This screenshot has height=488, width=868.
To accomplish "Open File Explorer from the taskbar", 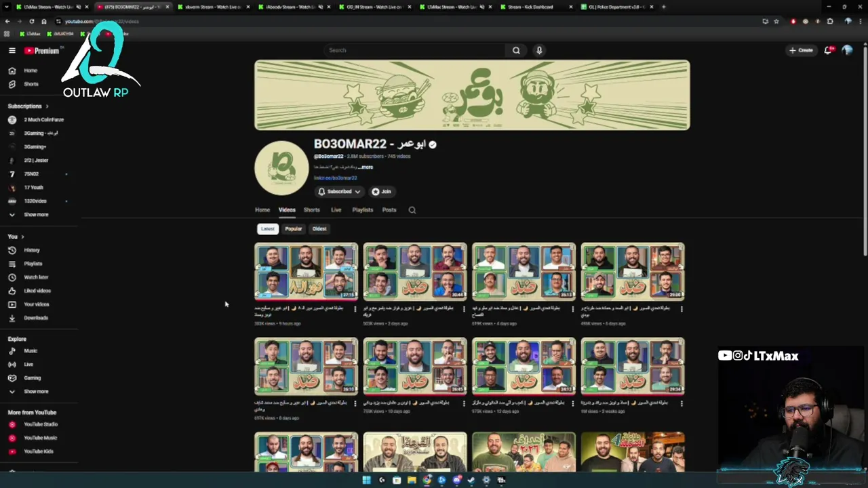I will pyautogui.click(x=412, y=480).
